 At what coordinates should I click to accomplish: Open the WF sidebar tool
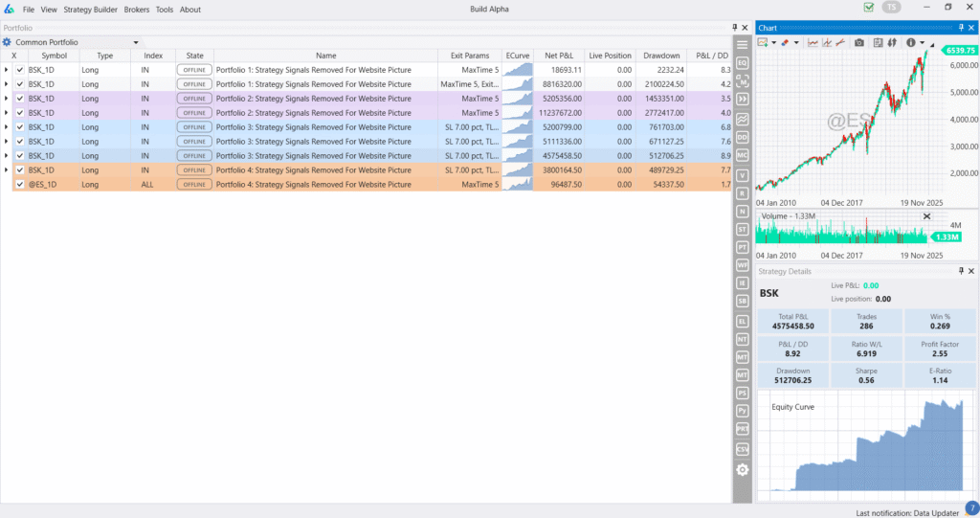742,265
